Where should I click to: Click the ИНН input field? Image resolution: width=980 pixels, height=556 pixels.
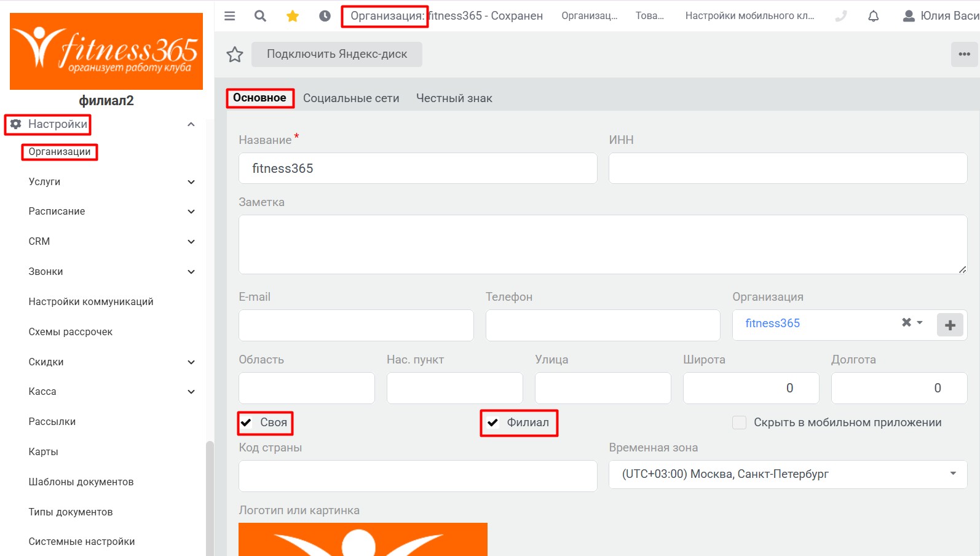pyautogui.click(x=788, y=168)
